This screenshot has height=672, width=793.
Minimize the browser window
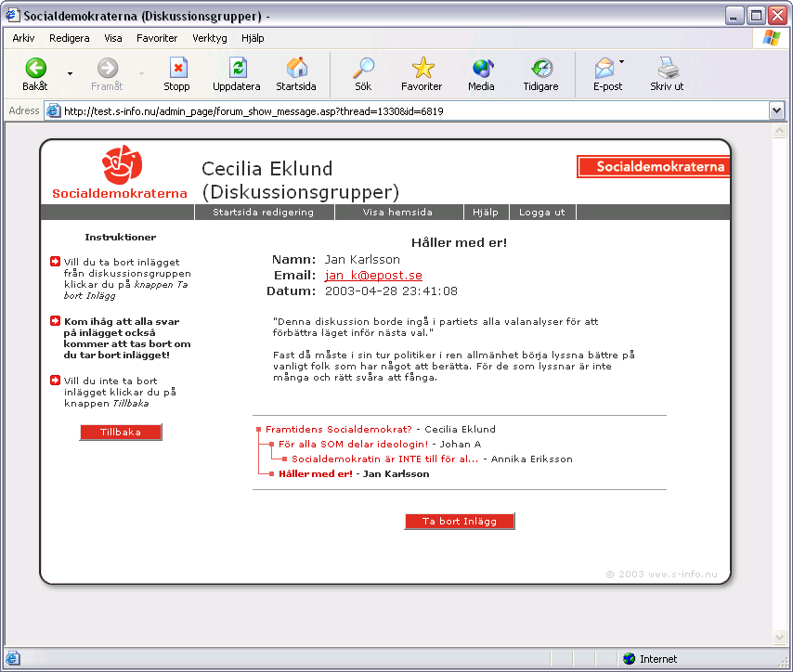(734, 16)
